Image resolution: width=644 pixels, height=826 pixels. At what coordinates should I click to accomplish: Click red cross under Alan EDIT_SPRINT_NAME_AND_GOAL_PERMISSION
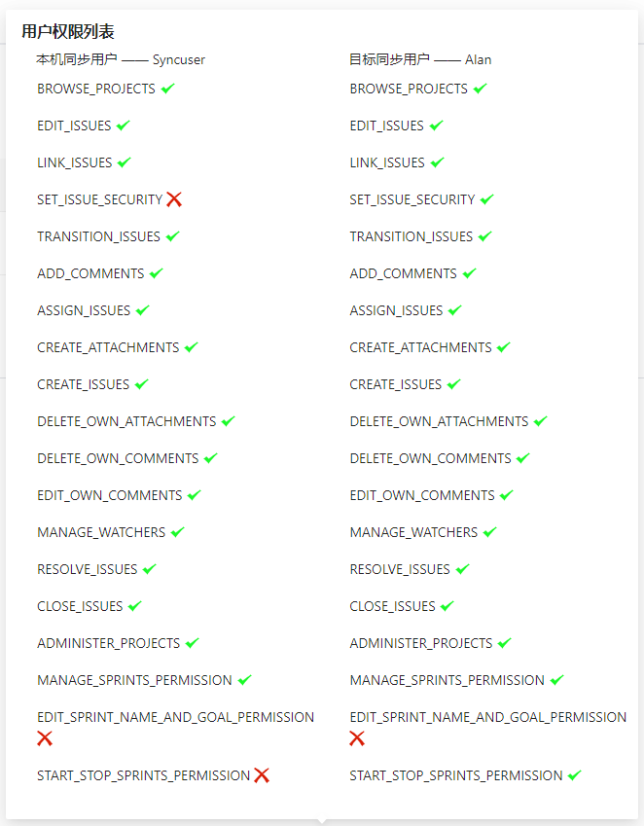pyautogui.click(x=357, y=738)
